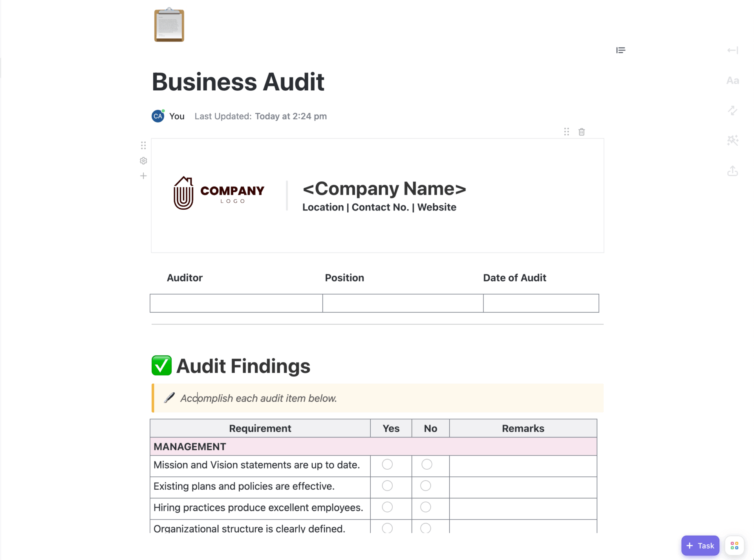Click the Auditor input cell
This screenshot has height=560, width=754.
coord(236,303)
